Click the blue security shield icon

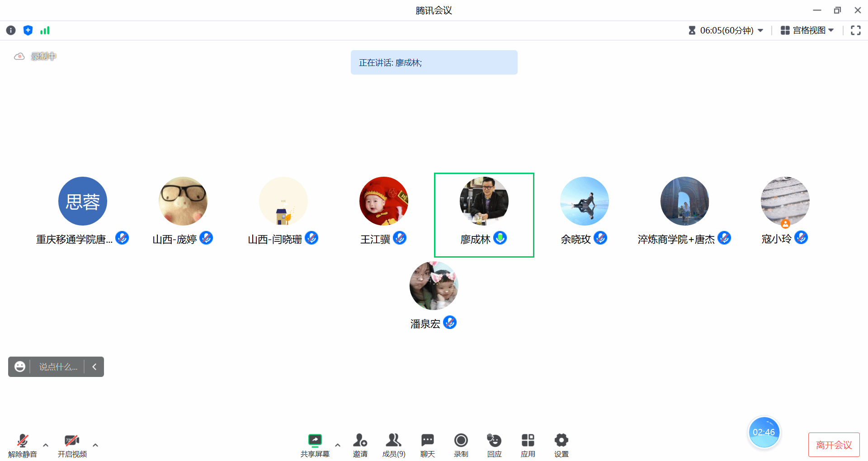click(x=28, y=30)
